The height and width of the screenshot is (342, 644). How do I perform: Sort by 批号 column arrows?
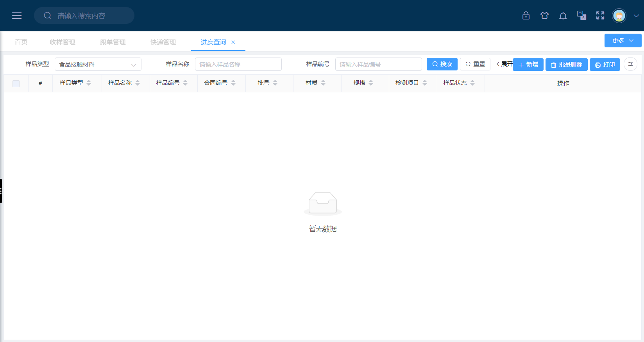click(x=275, y=83)
